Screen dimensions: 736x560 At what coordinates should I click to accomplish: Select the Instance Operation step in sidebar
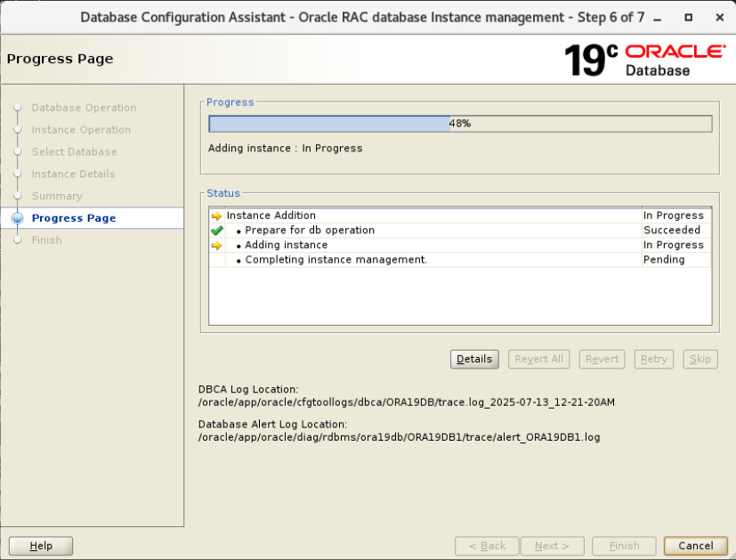(x=81, y=130)
